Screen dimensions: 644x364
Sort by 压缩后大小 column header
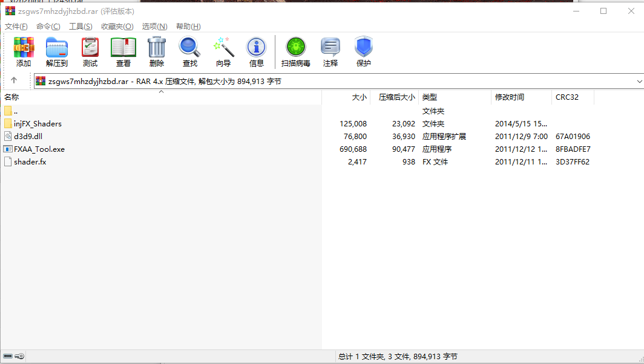tap(394, 97)
